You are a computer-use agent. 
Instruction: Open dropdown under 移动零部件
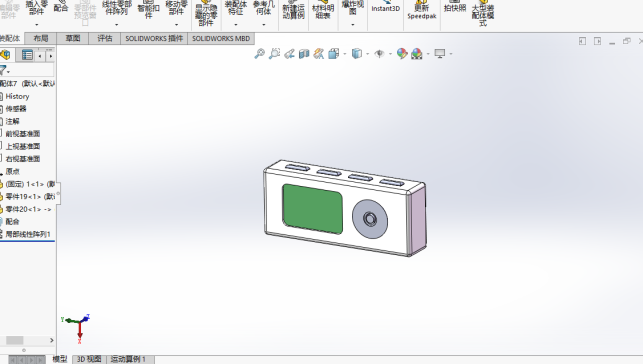click(176, 25)
